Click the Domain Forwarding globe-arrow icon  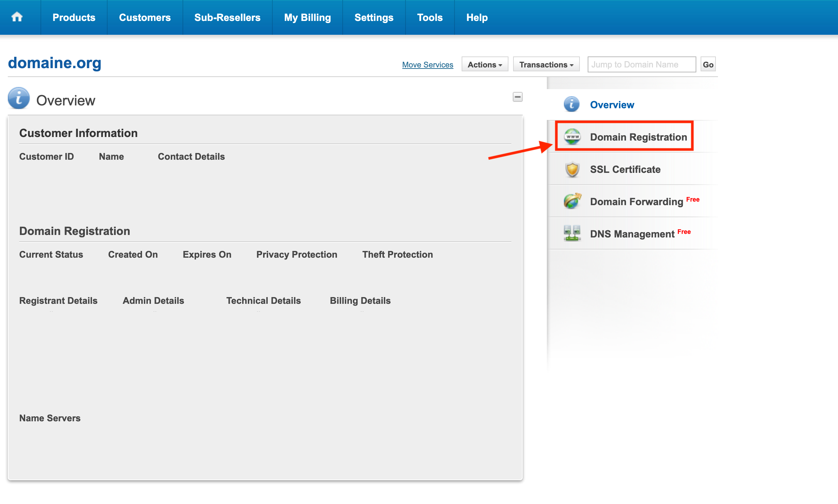(572, 201)
